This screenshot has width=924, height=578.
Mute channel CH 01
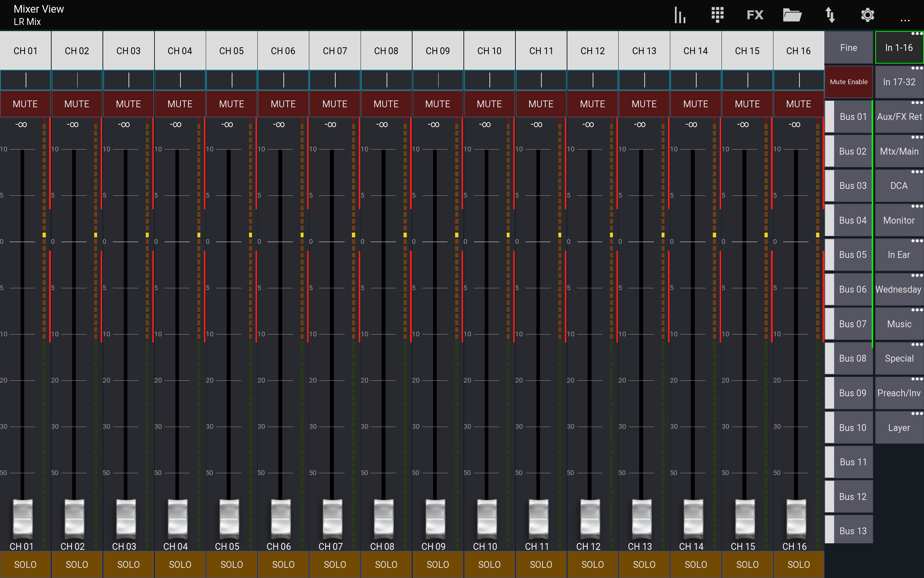pyautogui.click(x=25, y=104)
